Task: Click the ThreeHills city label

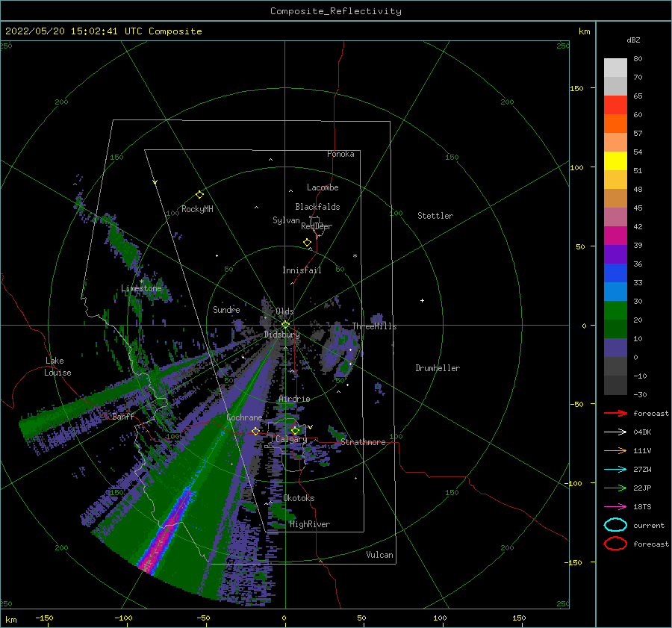Action: tap(374, 326)
